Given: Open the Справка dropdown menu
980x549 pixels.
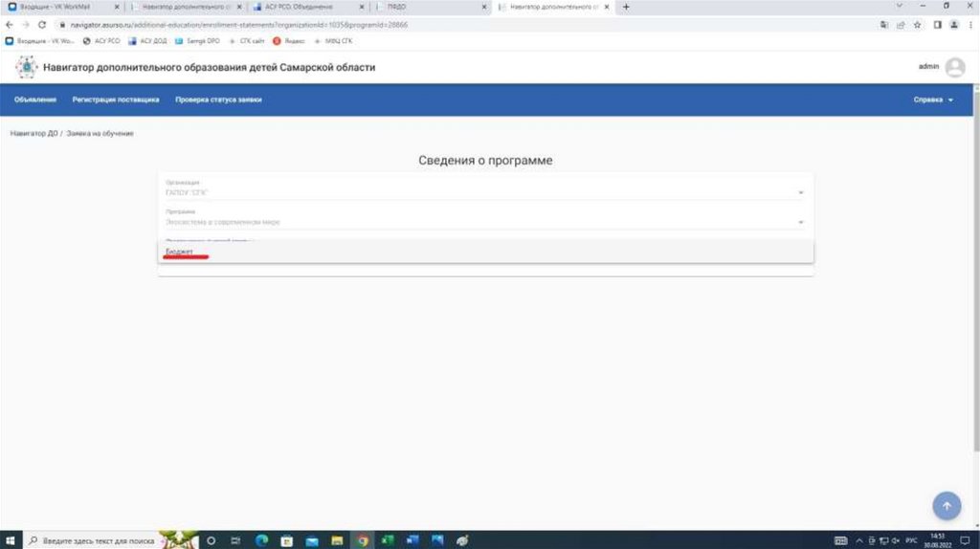Looking at the screenshot, I should [933, 99].
